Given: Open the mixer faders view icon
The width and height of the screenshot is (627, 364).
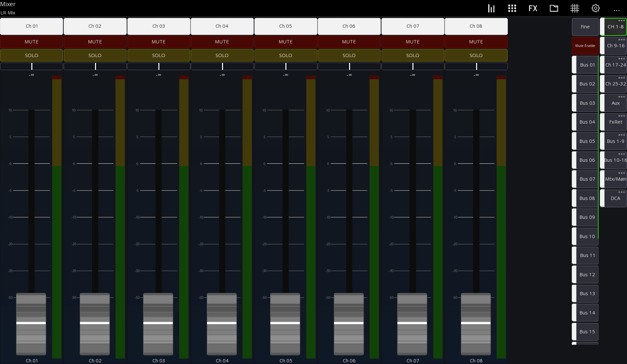Looking at the screenshot, I should [x=491, y=8].
